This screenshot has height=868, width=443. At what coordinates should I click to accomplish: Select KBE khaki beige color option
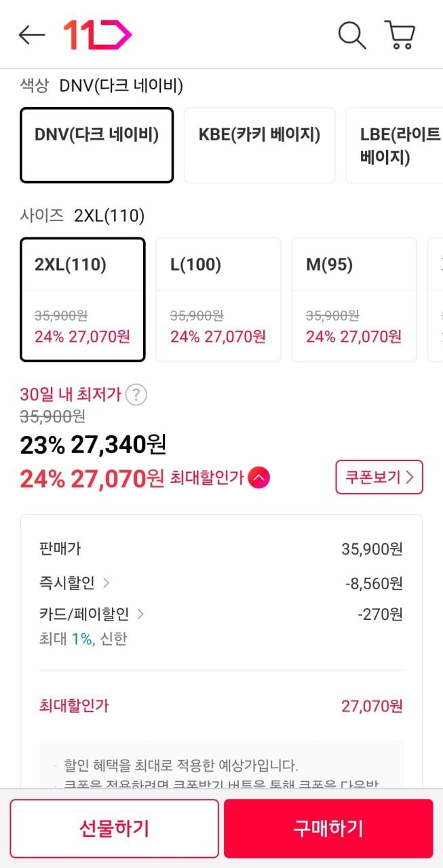coord(259,145)
